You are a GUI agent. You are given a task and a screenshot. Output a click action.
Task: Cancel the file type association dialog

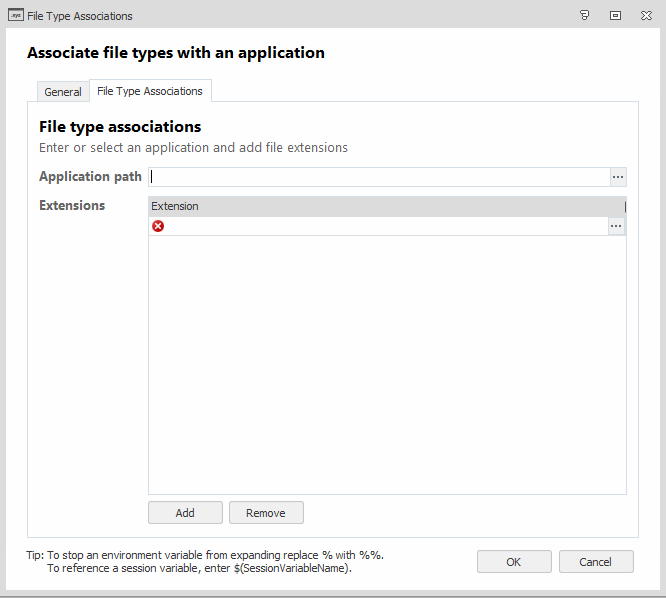(596, 562)
